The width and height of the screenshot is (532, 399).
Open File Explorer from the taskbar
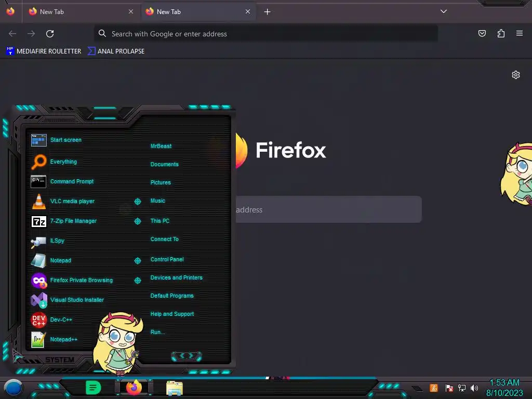tap(175, 388)
